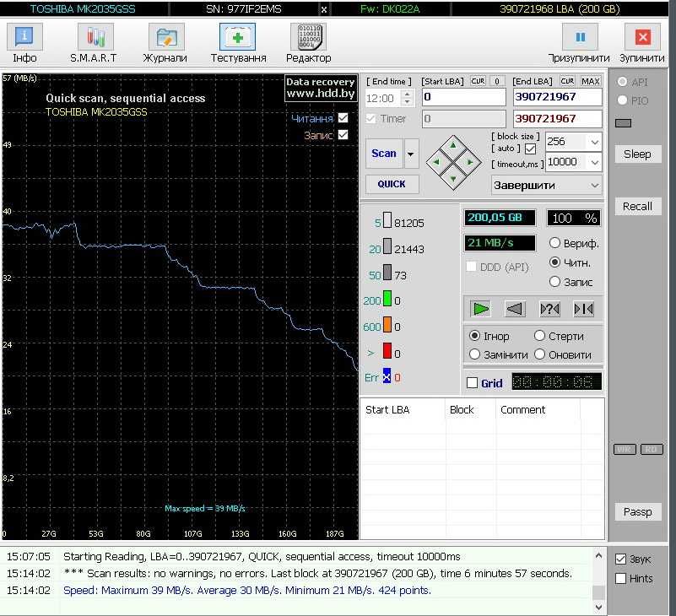Click the green 200 ms block indicator
Viewport: 676px width, 616px height.
click(387, 299)
